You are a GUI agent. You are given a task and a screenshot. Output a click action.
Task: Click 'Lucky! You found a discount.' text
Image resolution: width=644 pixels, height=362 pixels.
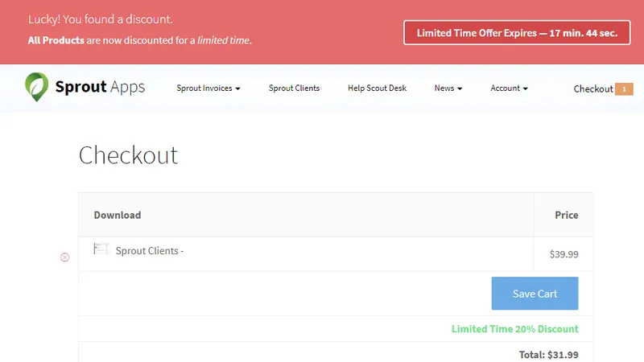[x=100, y=19]
